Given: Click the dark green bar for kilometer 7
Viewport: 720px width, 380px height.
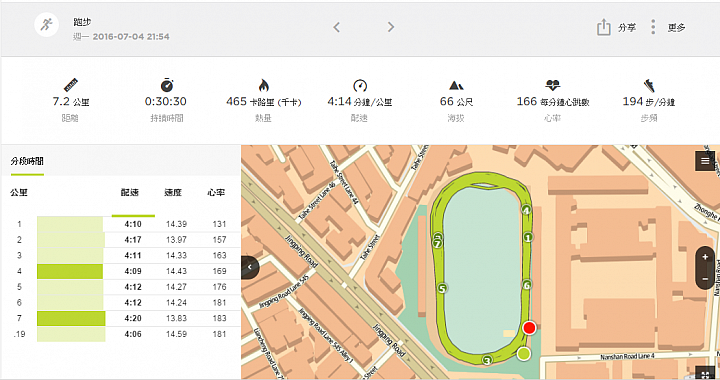Looking at the screenshot, I should 71,318.
